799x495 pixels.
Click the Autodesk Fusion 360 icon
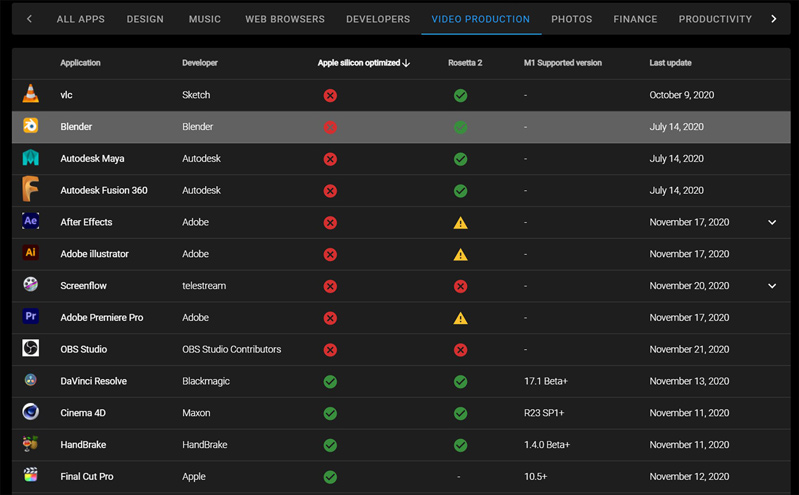coord(30,189)
